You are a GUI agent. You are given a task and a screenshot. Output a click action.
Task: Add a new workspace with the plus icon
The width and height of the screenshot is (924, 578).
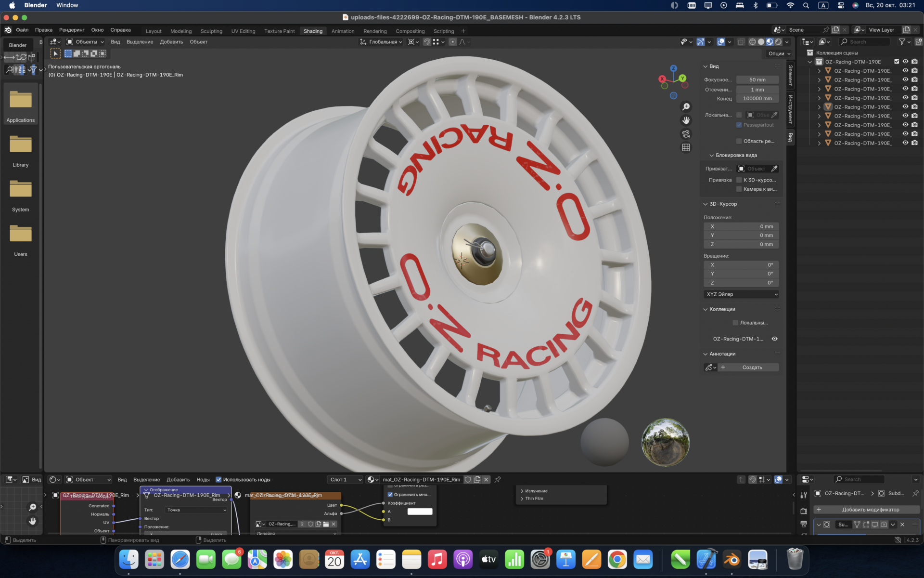[x=463, y=31]
